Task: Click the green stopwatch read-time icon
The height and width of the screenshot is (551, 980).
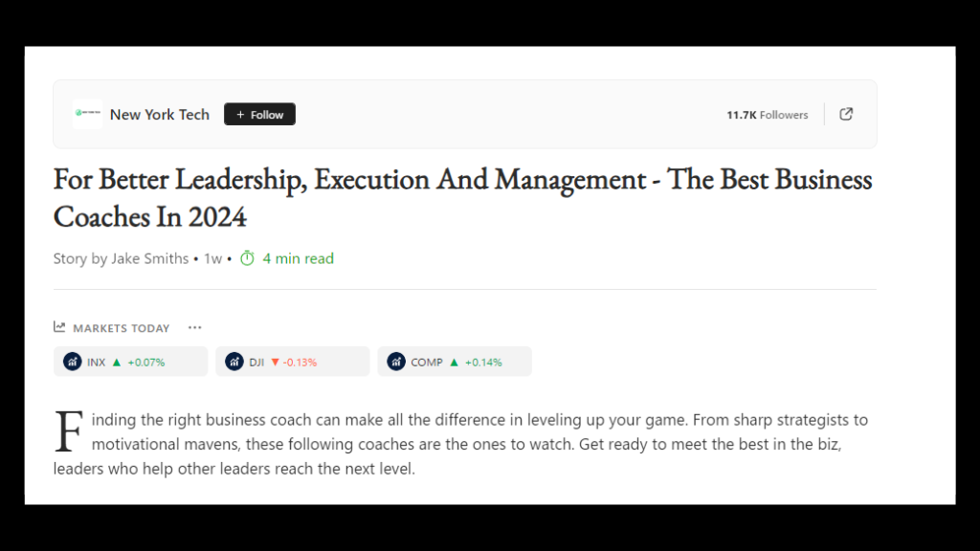Action: pyautogui.click(x=246, y=258)
